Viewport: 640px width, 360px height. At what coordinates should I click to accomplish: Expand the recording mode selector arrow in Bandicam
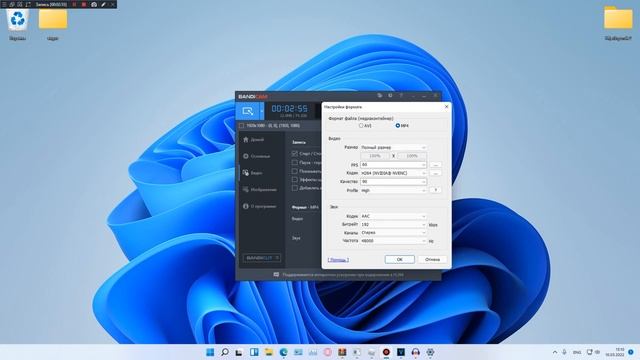pyautogui.click(x=262, y=111)
